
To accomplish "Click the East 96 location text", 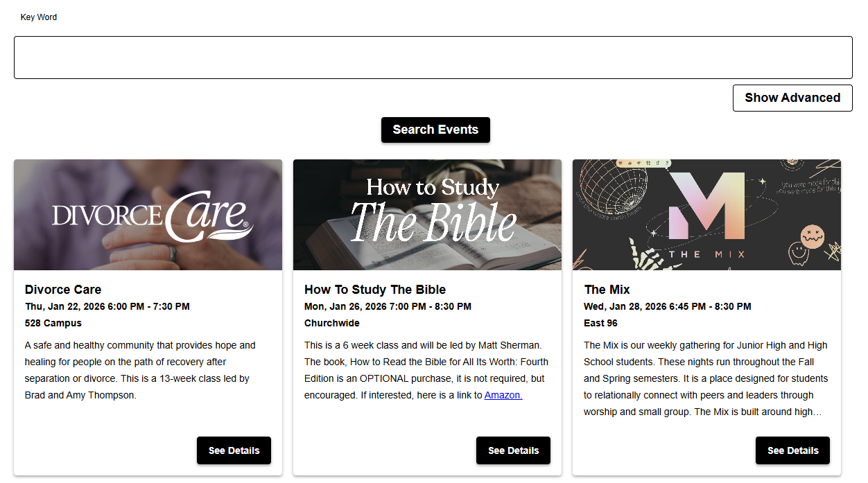I will [601, 323].
